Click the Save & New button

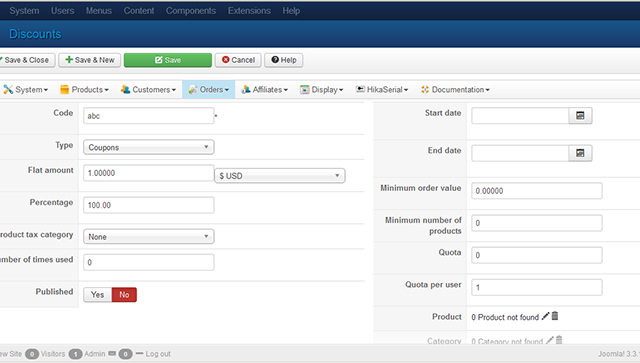[x=89, y=60]
